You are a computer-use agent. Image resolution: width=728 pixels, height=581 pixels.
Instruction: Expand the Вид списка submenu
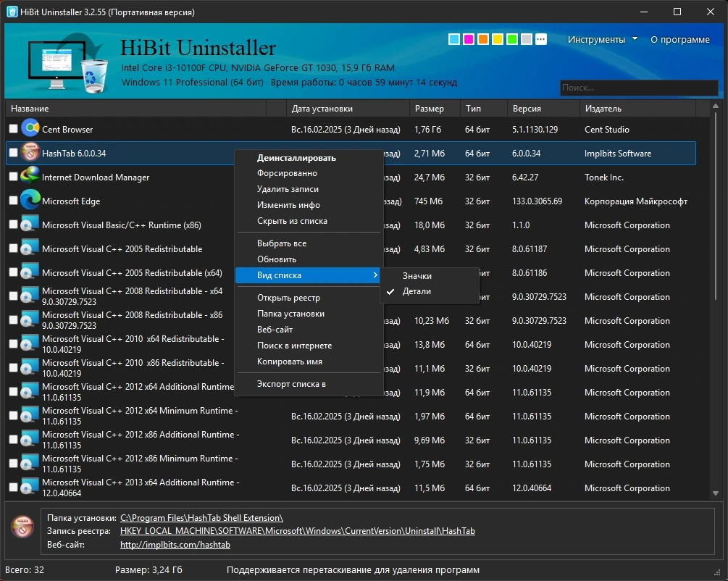tap(308, 275)
